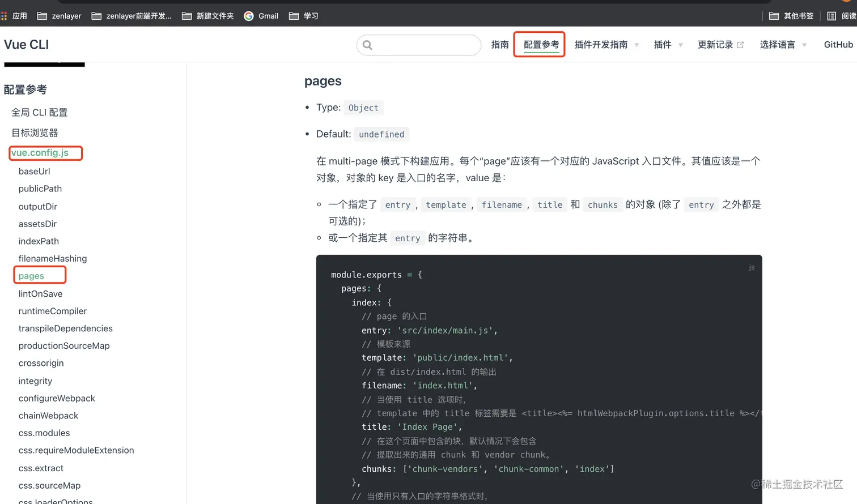Click the 'public/index.html' template string
This screenshot has width=857, height=504.
tap(460, 358)
